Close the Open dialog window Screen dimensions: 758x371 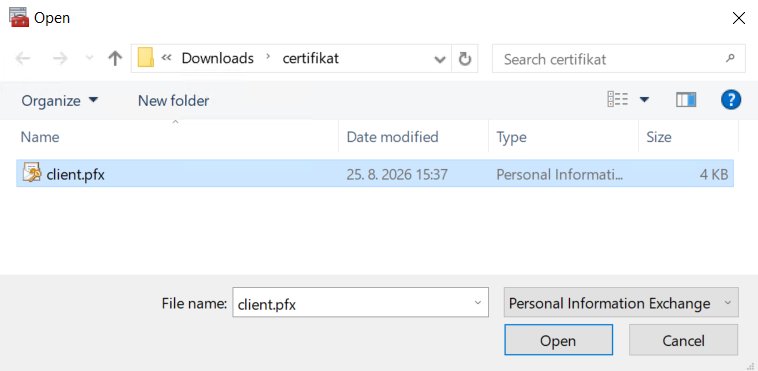739,18
